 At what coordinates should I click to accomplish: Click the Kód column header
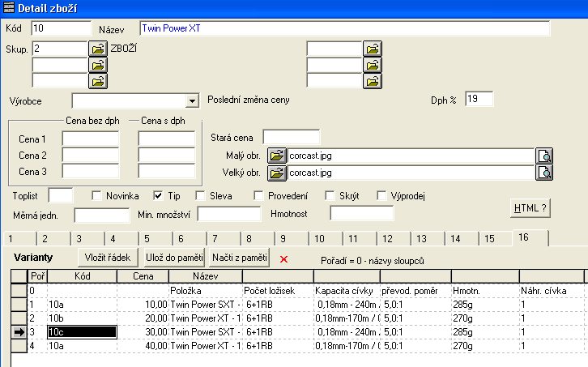pyautogui.click(x=82, y=276)
